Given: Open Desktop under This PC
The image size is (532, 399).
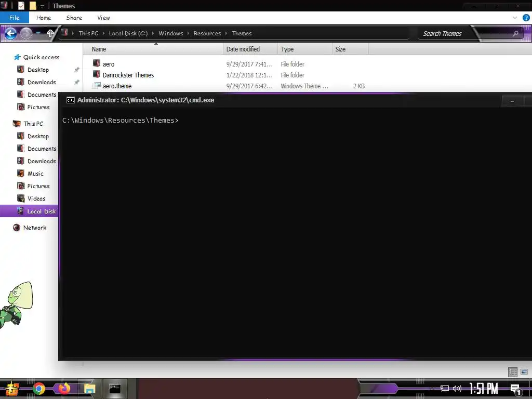Looking at the screenshot, I should pyautogui.click(x=38, y=136).
